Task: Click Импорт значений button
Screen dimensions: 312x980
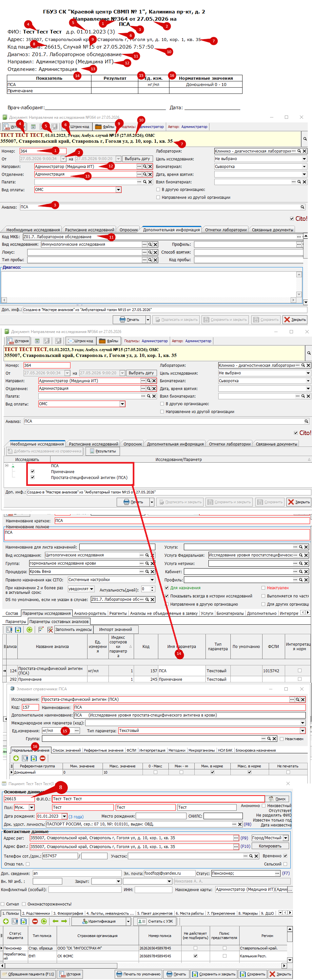Action: point(116,630)
